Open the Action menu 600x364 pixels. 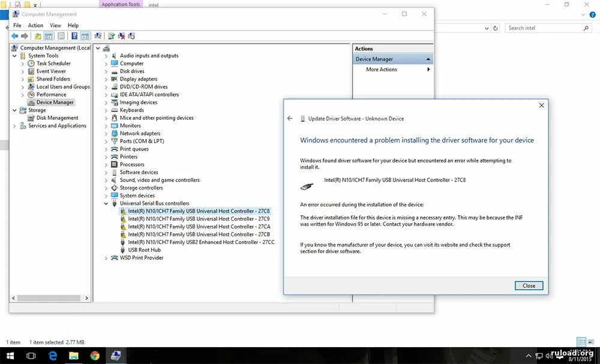pyautogui.click(x=35, y=25)
